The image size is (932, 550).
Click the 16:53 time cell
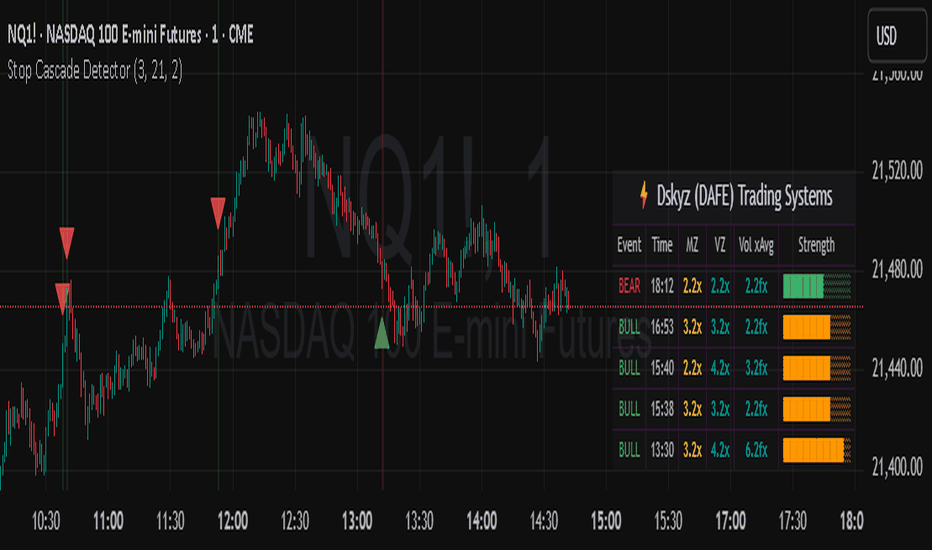662,328
